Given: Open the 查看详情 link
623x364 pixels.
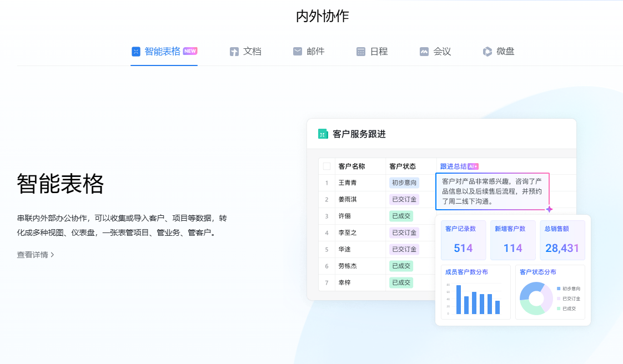Looking at the screenshot, I should 36,255.
